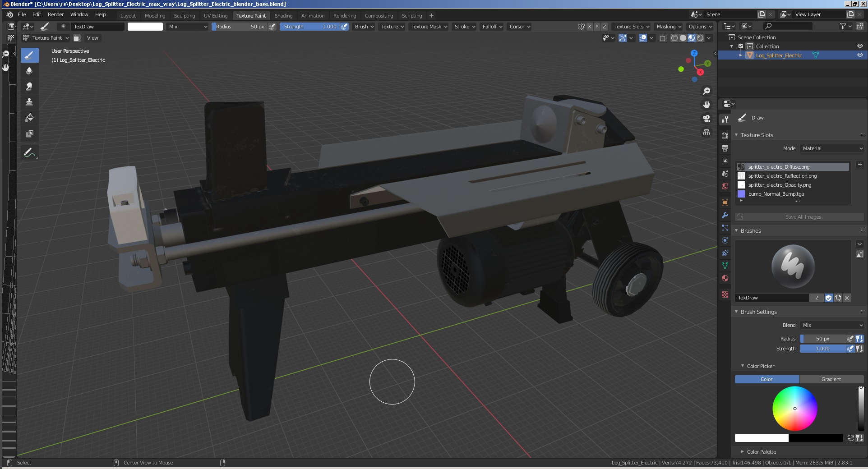Image resolution: width=868 pixels, height=469 pixels.
Task: Open the Texture Slots dropdown in header
Action: coord(631,27)
